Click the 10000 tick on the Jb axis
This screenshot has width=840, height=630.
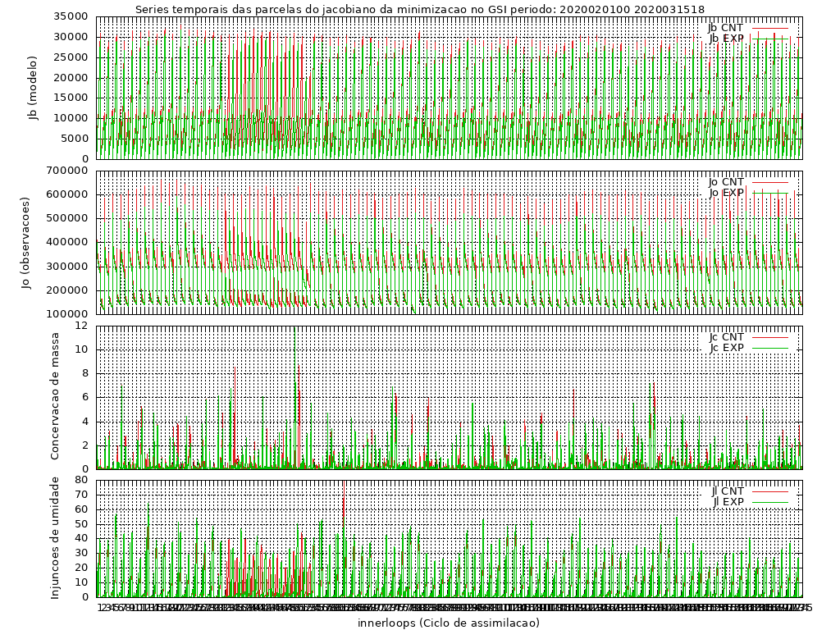coord(71,118)
